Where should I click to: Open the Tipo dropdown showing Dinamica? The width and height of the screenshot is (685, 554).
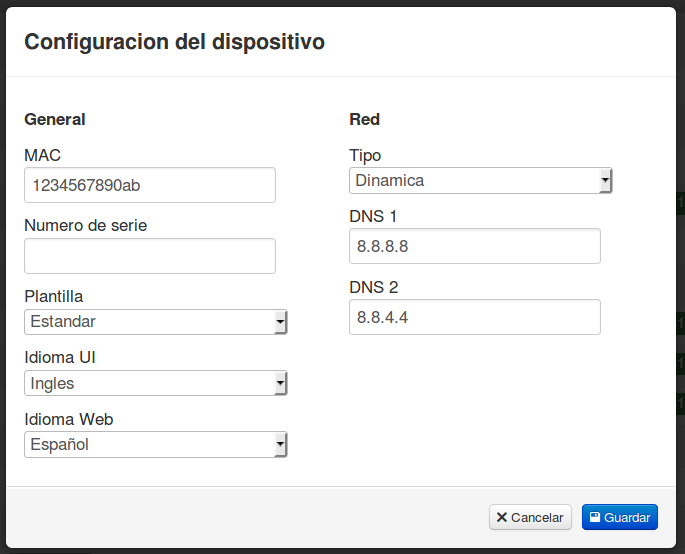click(475, 181)
